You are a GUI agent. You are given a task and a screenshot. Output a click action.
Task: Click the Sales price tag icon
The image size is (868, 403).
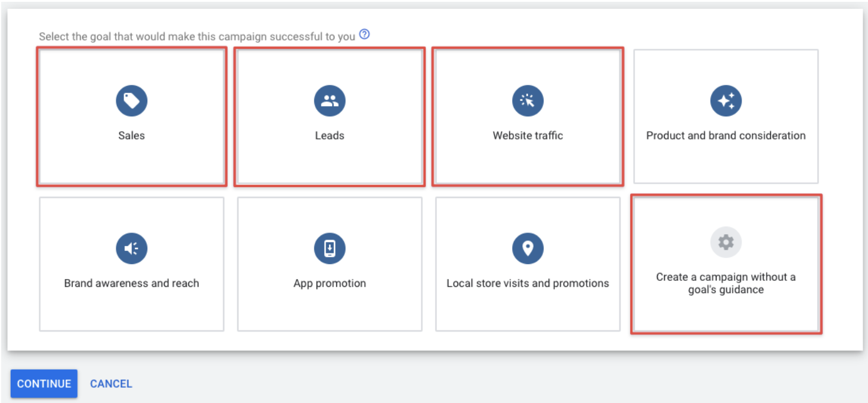click(132, 101)
